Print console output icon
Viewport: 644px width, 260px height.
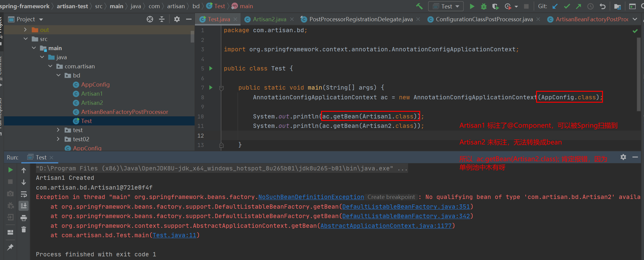point(24,218)
